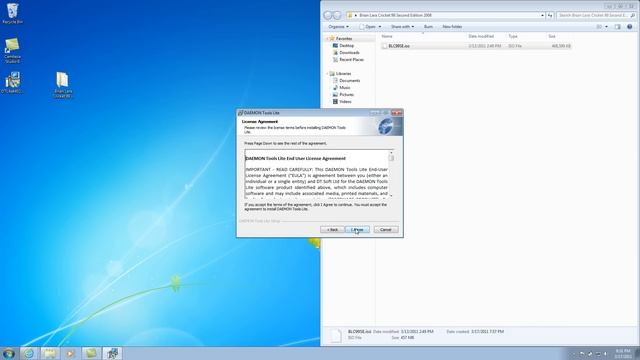Click the folder window taskbar icon

coord(91,353)
